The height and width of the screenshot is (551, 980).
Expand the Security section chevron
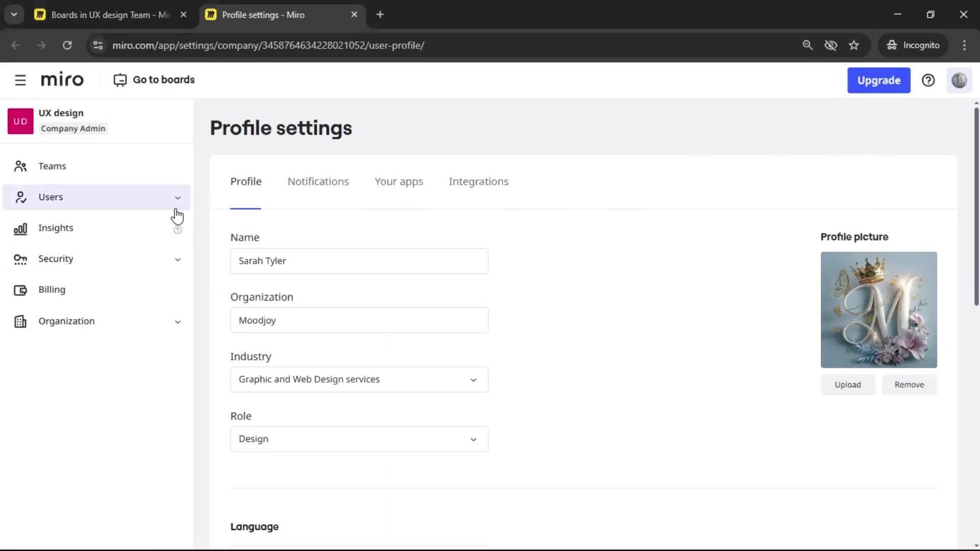(x=178, y=259)
